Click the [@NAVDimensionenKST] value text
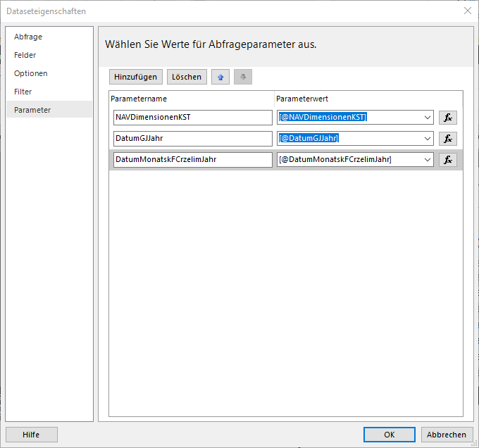Image resolution: width=479 pixels, height=448 pixels. 323,117
